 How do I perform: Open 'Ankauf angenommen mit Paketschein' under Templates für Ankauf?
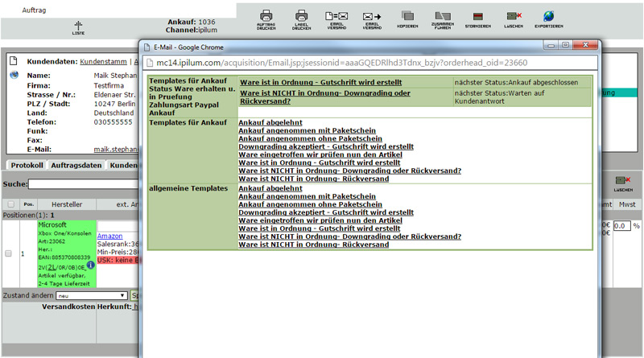click(x=308, y=130)
